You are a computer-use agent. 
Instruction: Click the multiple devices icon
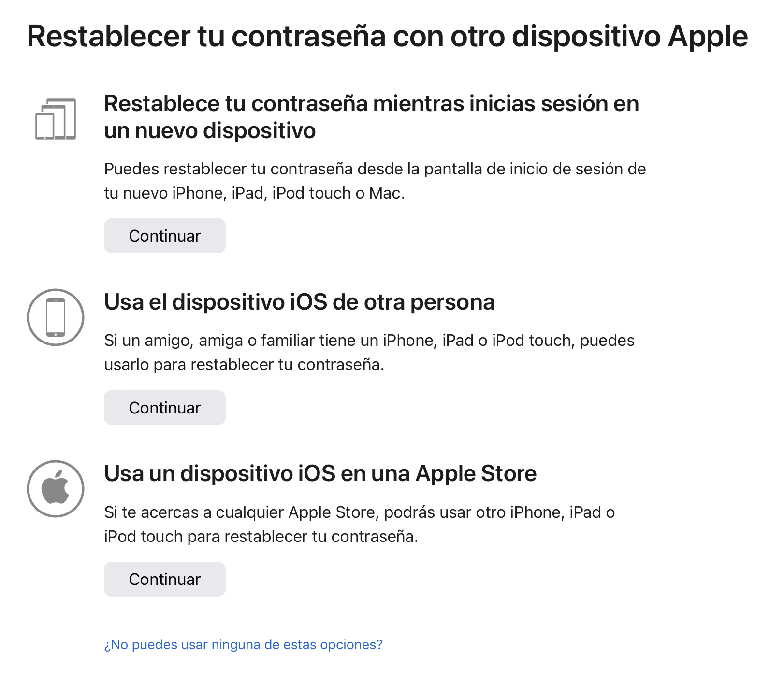coord(56,119)
